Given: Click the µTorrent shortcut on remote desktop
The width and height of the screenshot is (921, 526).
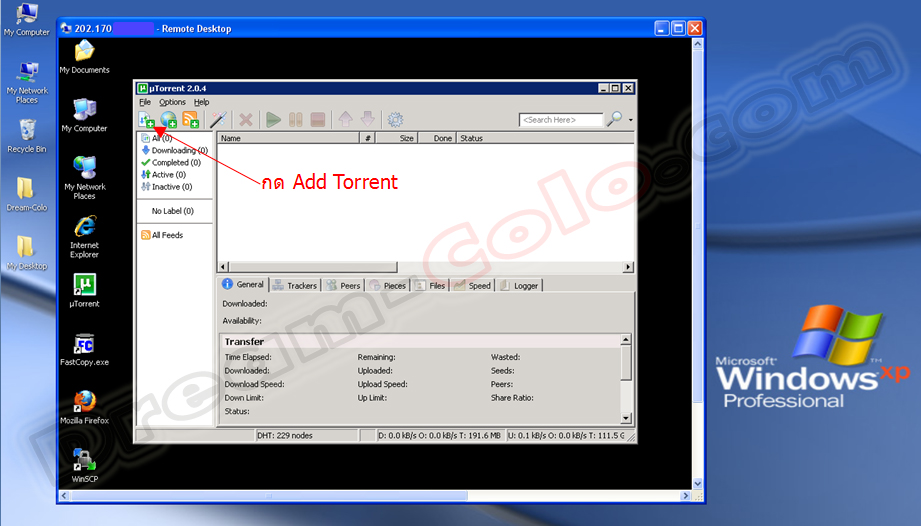Looking at the screenshot, I should coord(85,291).
